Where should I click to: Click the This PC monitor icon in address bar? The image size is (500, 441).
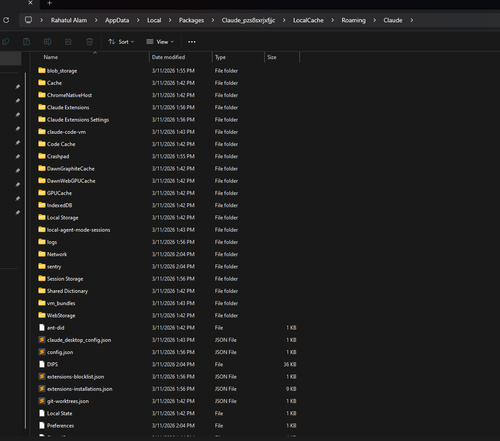click(x=29, y=20)
